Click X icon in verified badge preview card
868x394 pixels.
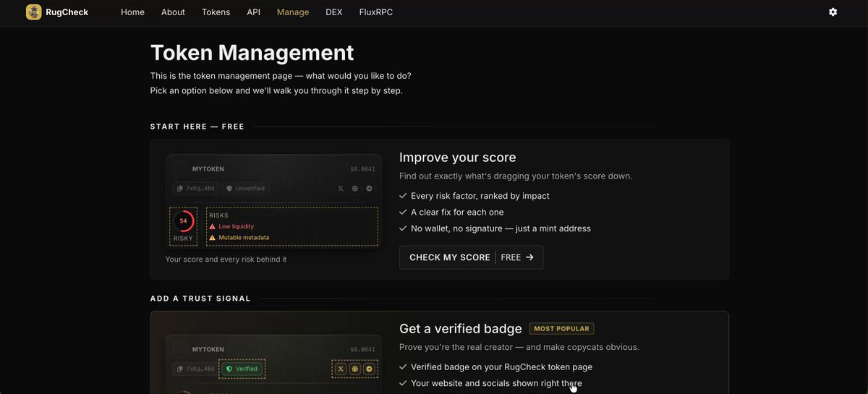coord(341,369)
